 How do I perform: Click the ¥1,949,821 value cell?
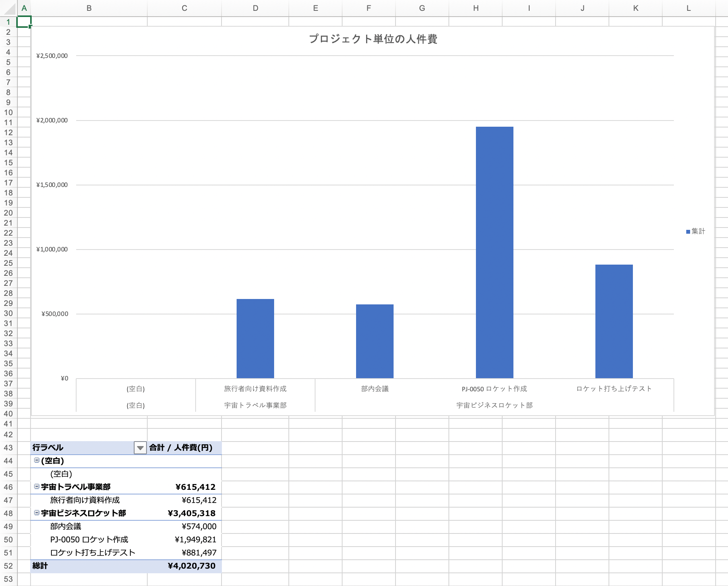[195, 540]
